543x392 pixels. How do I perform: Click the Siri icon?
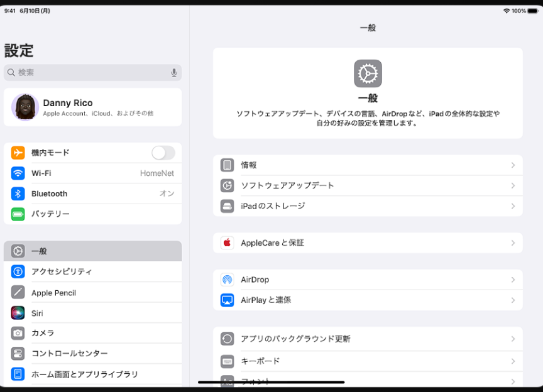pos(18,313)
